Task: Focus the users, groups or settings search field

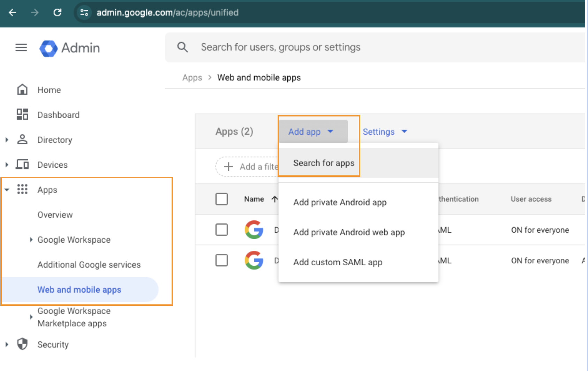Action: click(x=375, y=47)
